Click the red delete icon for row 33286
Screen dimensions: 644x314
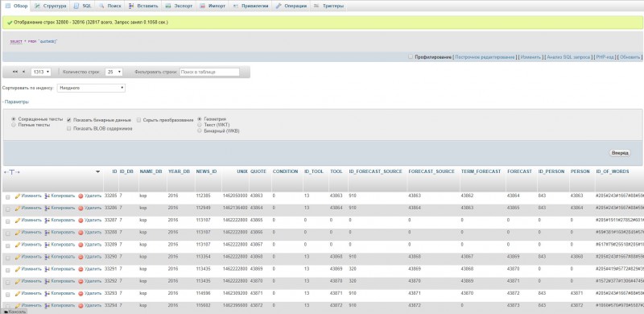coord(81,209)
